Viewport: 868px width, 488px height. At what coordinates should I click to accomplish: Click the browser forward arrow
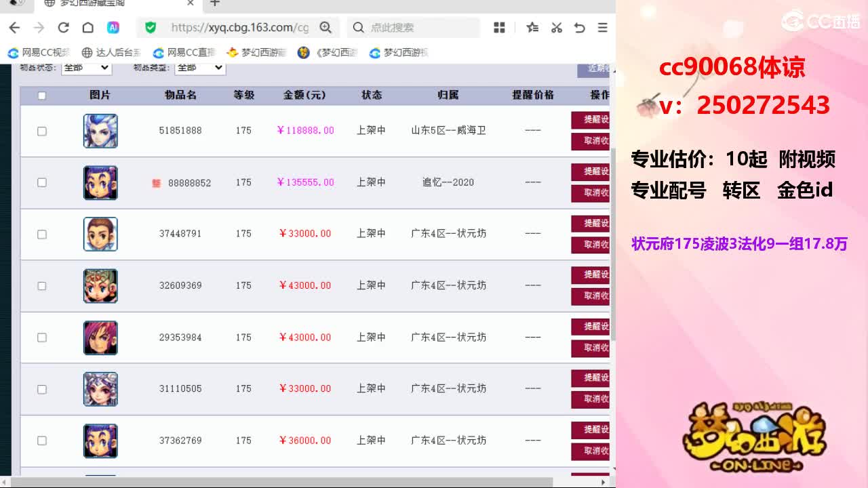pyautogui.click(x=39, y=28)
